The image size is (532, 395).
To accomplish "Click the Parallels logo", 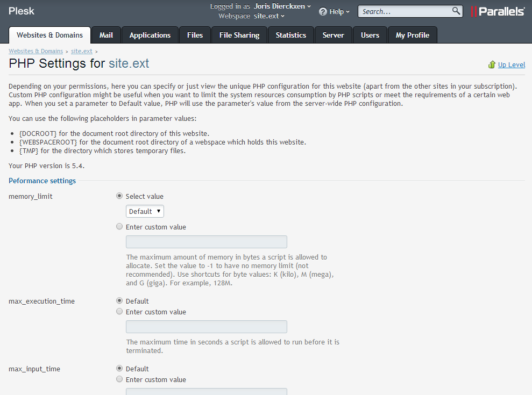I will click(x=498, y=11).
